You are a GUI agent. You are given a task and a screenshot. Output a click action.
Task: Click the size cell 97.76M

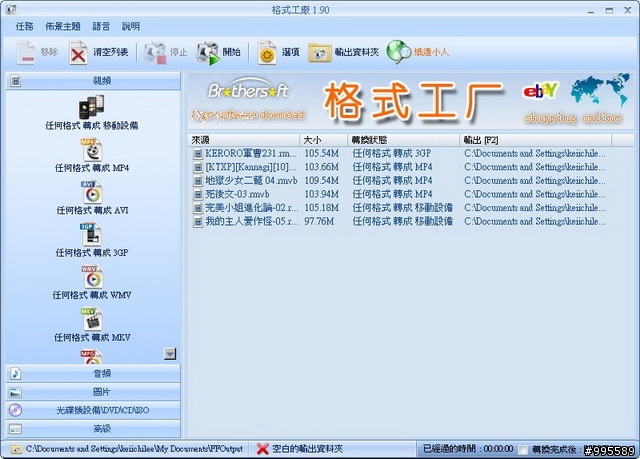(x=319, y=222)
